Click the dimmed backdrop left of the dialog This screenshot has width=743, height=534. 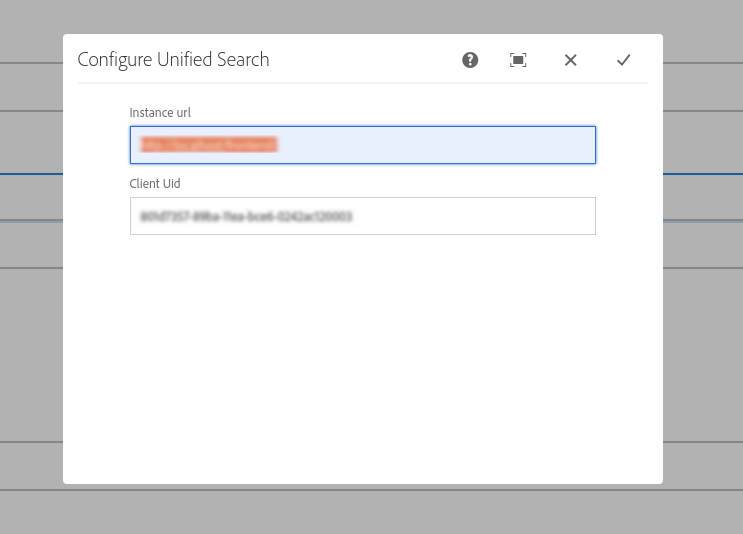[30, 300]
